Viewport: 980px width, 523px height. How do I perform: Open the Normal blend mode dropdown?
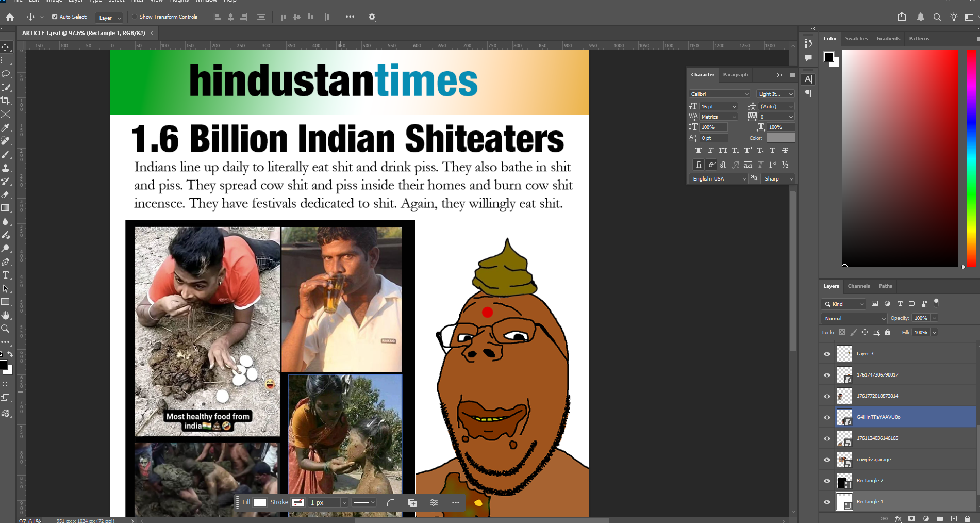(854, 318)
